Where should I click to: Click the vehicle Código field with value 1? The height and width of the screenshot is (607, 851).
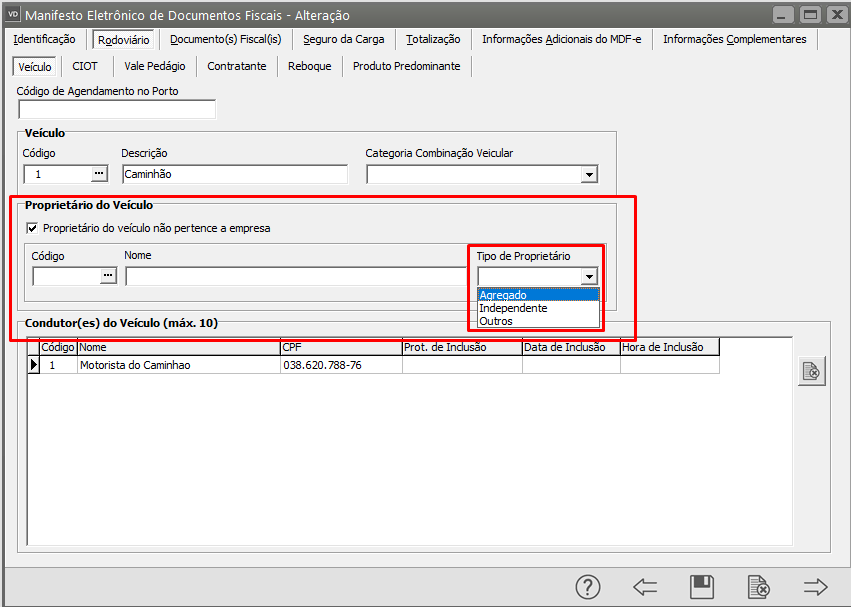[x=58, y=174]
